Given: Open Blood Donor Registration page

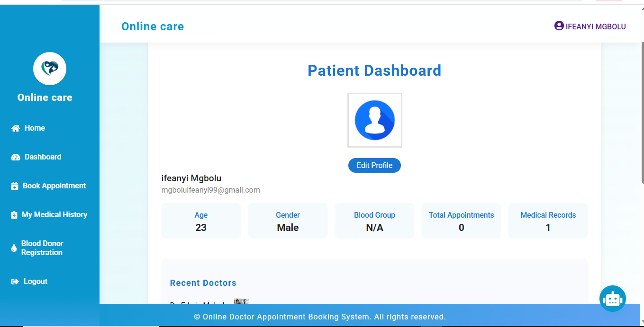Looking at the screenshot, I should pyautogui.click(x=42, y=248).
